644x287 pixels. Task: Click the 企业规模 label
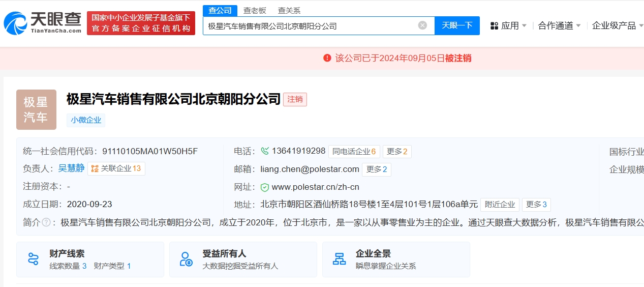(x=626, y=169)
